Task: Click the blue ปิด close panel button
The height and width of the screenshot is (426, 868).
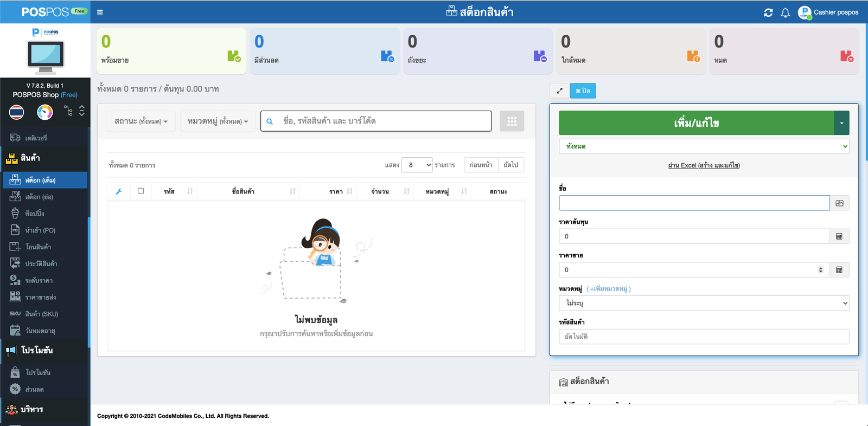Action: coord(583,91)
